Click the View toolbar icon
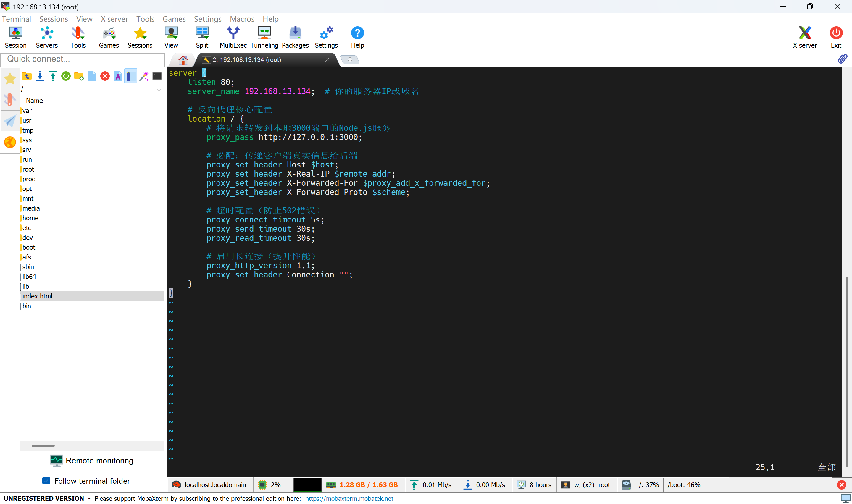852x504 pixels. point(171,38)
